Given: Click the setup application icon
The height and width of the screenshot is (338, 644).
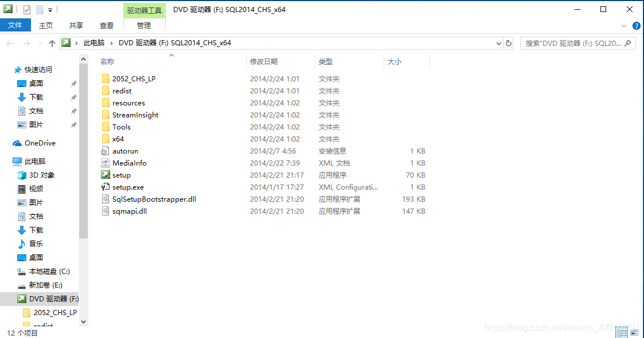Looking at the screenshot, I should [106, 175].
